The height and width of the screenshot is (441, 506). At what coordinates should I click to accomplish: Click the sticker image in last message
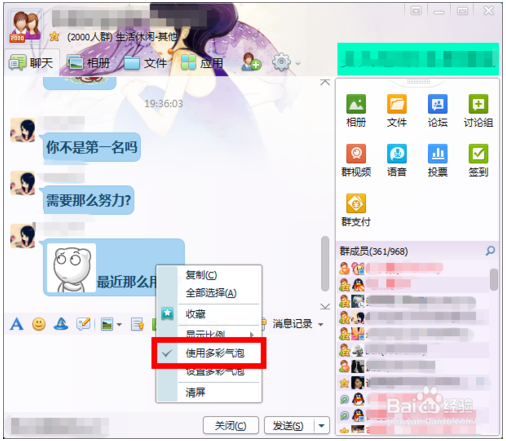(71, 268)
